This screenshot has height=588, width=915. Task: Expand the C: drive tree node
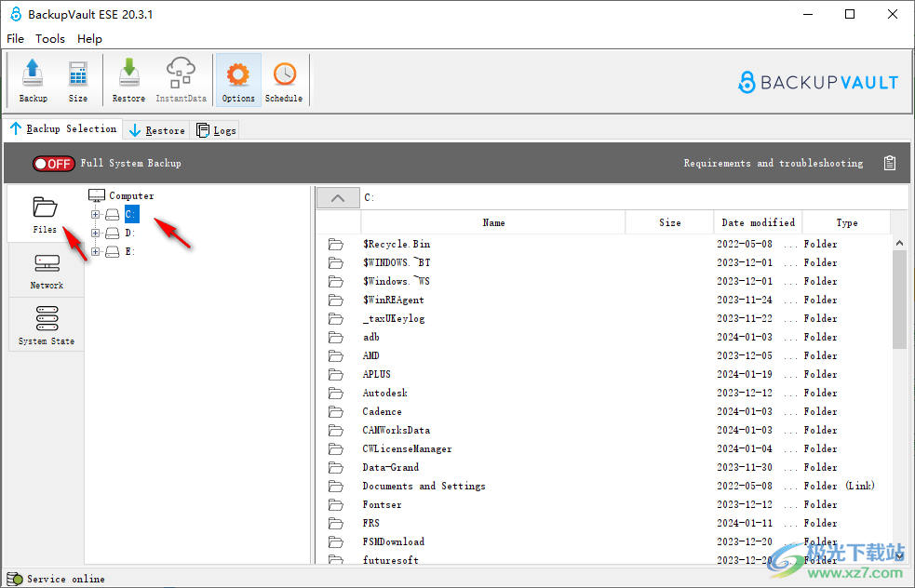(x=95, y=215)
